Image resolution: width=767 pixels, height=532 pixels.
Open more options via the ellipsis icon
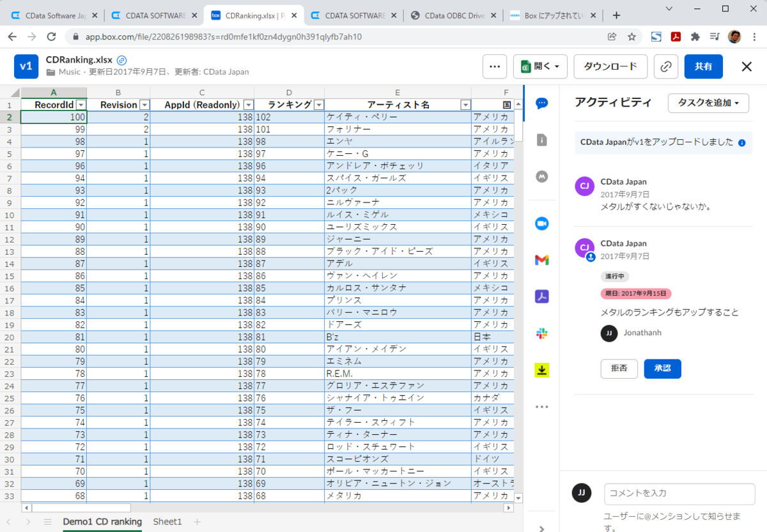click(495, 66)
